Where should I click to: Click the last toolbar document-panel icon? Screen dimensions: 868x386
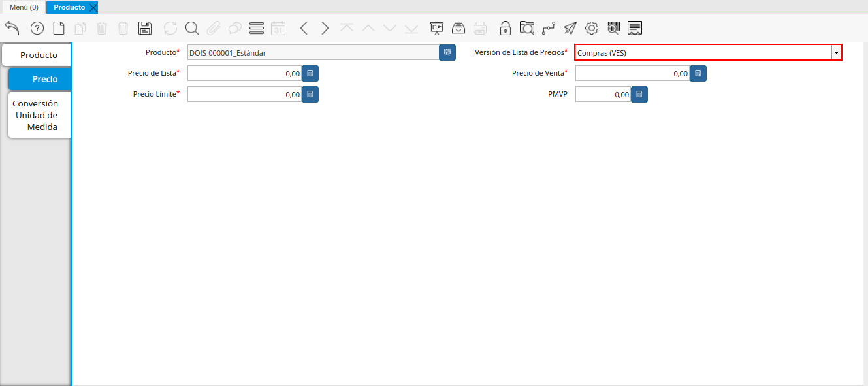(x=635, y=28)
